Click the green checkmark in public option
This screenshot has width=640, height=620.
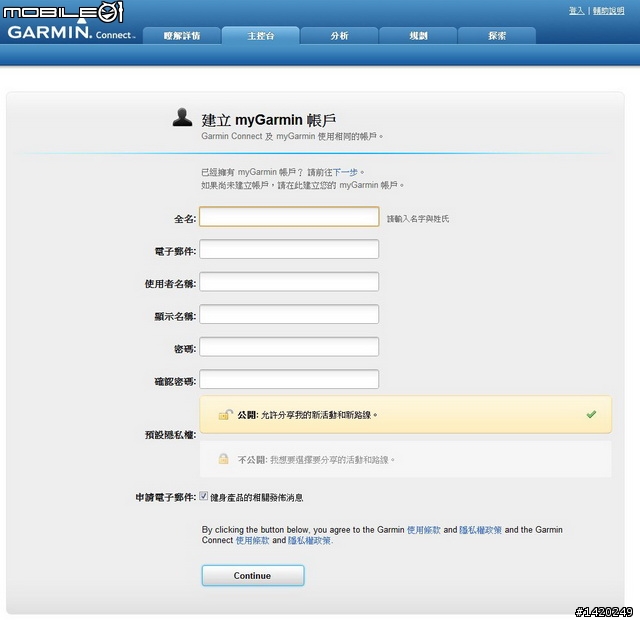pyautogui.click(x=591, y=414)
